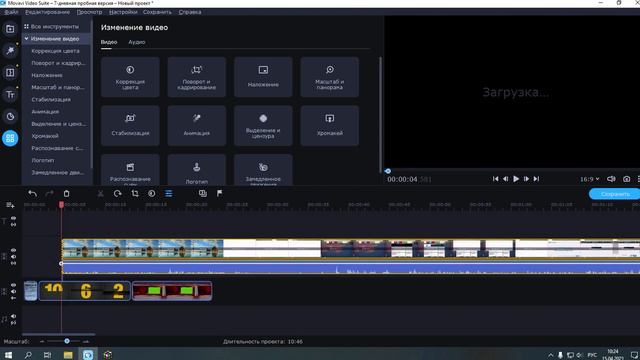This screenshot has width=640, height=360.
Task: Add a new track on timeline
Action: tap(10, 205)
